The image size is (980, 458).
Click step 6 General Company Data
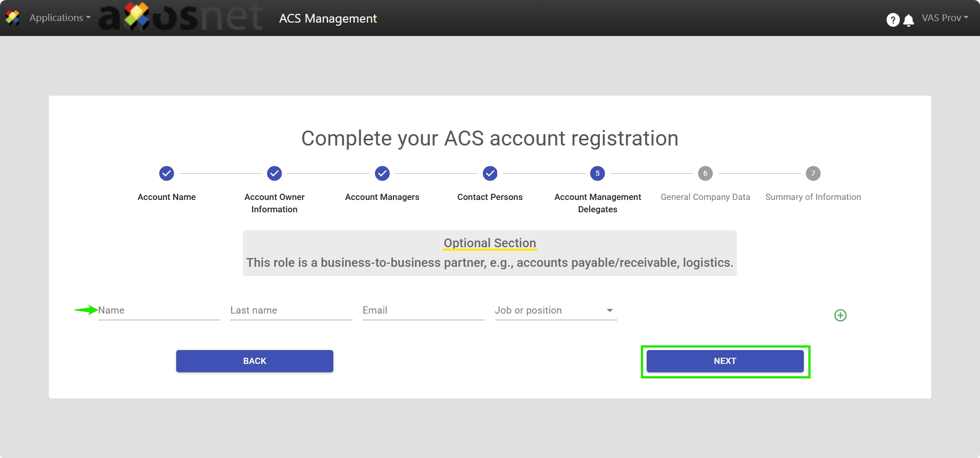pyautogui.click(x=705, y=174)
